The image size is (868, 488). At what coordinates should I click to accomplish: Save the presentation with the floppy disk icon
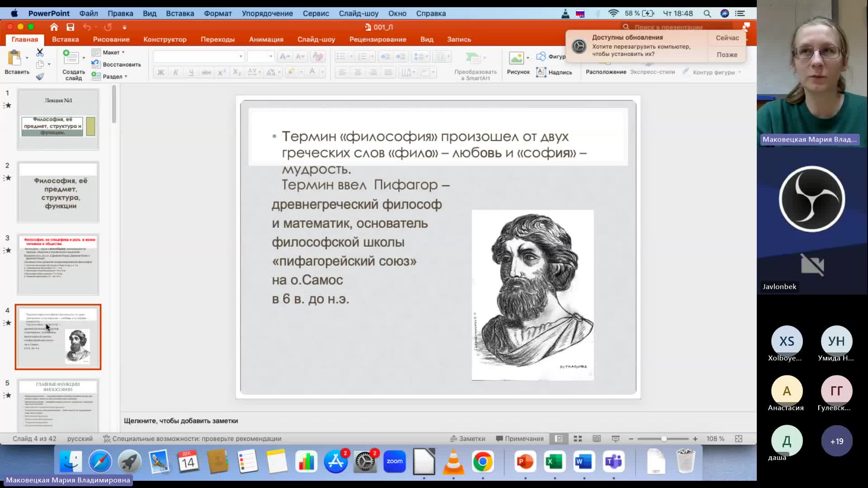[70, 27]
